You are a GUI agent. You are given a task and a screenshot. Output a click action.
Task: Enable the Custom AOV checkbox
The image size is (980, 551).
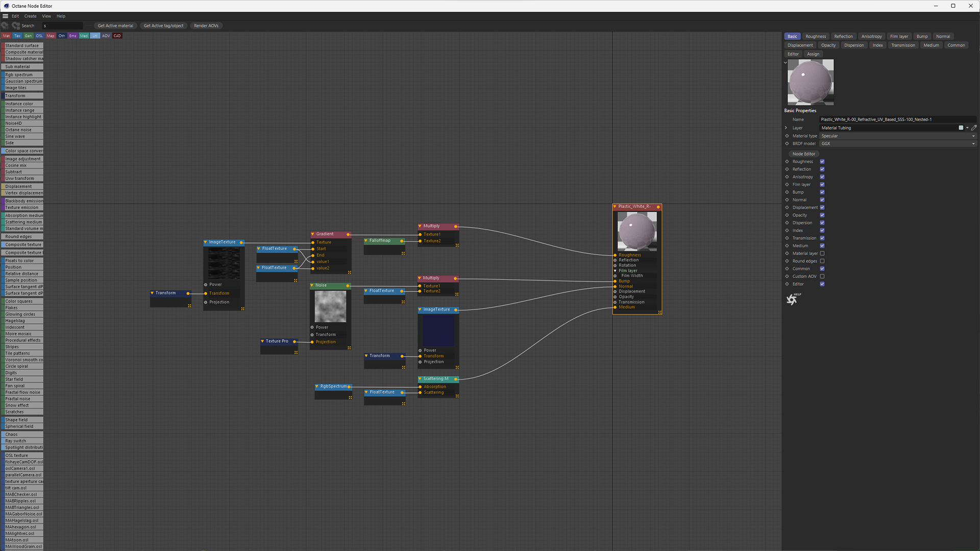point(822,277)
